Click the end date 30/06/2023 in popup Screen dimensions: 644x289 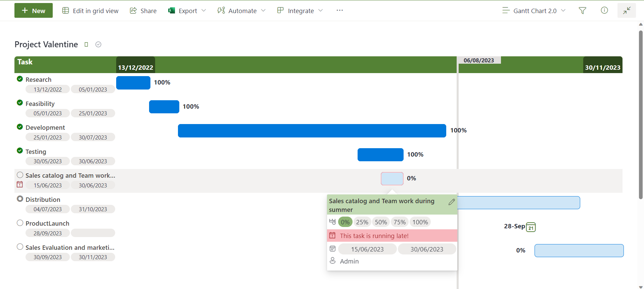tap(427, 249)
